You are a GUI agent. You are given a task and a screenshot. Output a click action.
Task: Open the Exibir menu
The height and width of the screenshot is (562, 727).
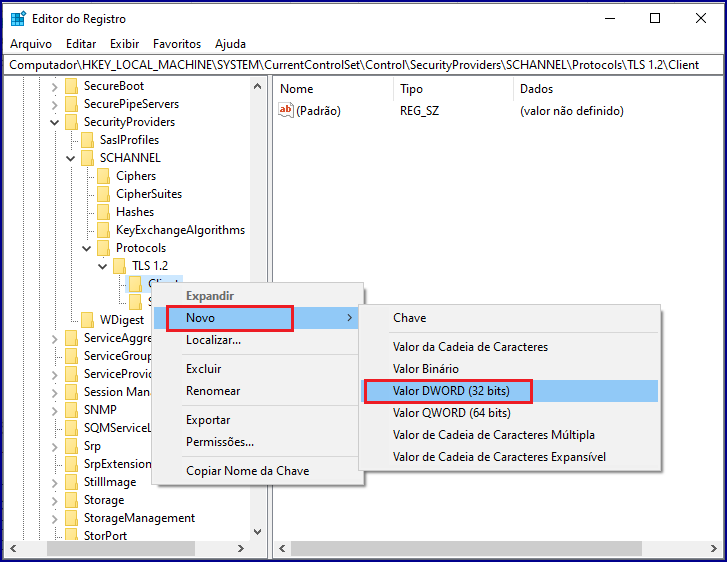(124, 44)
